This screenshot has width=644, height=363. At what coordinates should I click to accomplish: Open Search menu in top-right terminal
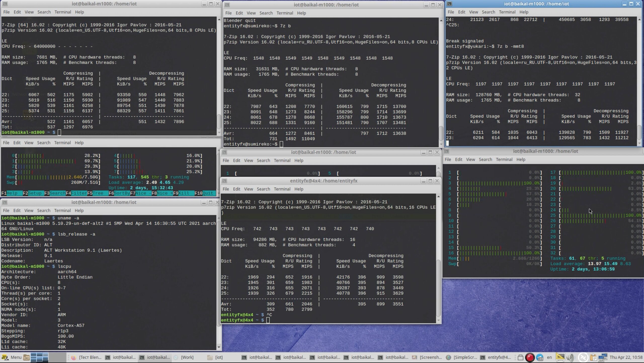(x=488, y=12)
